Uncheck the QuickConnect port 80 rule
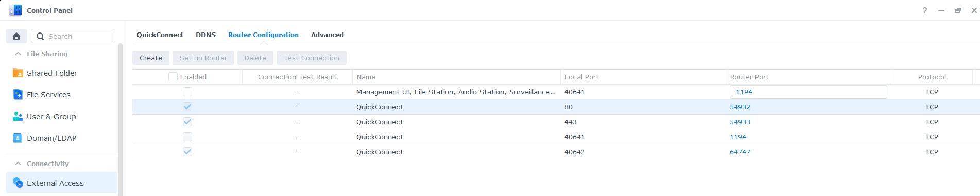The image size is (980, 196). (x=187, y=107)
